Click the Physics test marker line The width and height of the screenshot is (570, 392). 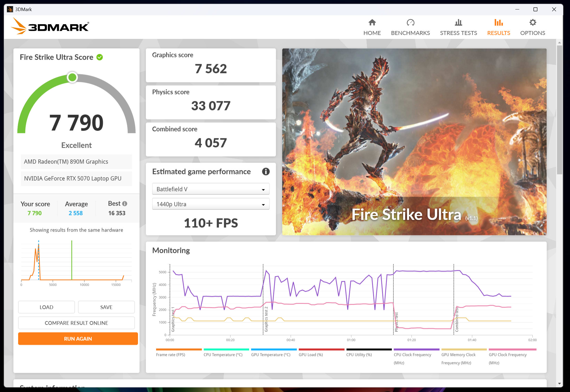pyautogui.click(x=393, y=300)
